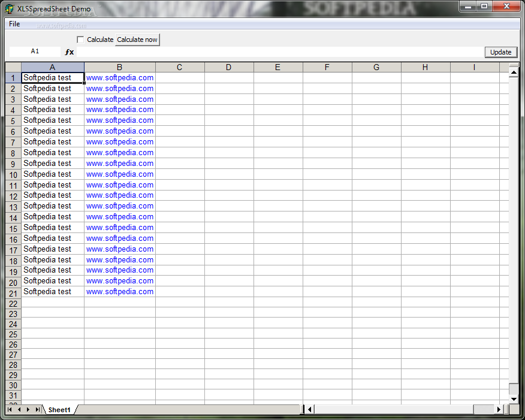Open www.softpedia.com link in row 14
This screenshot has width=525, height=420.
tap(120, 217)
